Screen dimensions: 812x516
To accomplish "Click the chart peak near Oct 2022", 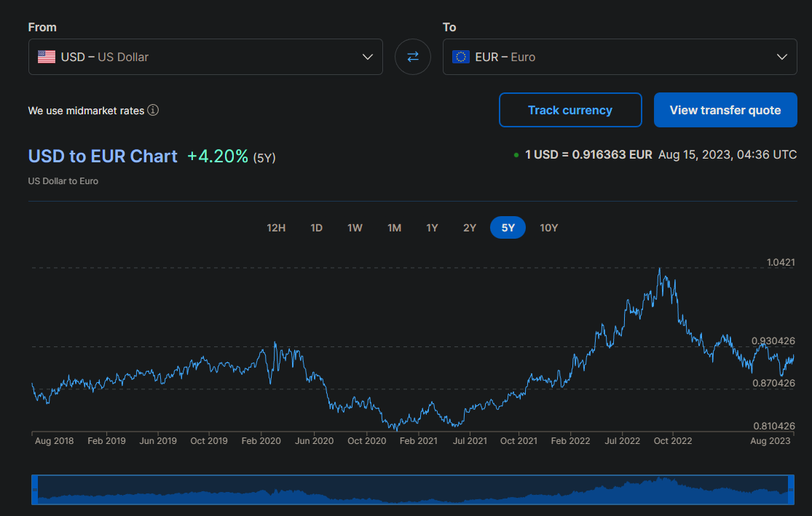I will (x=660, y=269).
